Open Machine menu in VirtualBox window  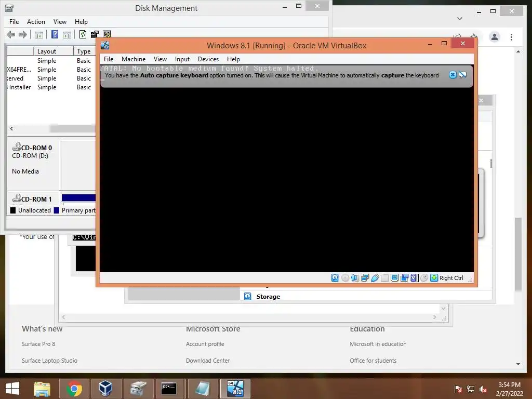(134, 59)
